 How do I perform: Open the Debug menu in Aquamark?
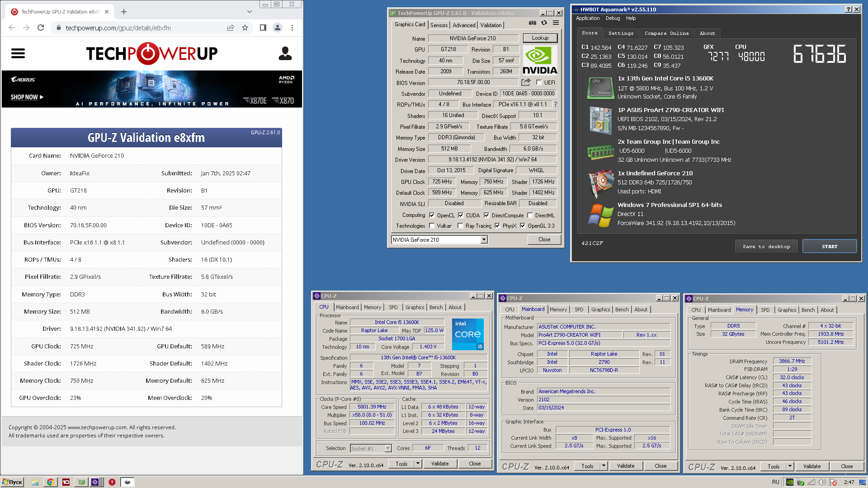613,18
